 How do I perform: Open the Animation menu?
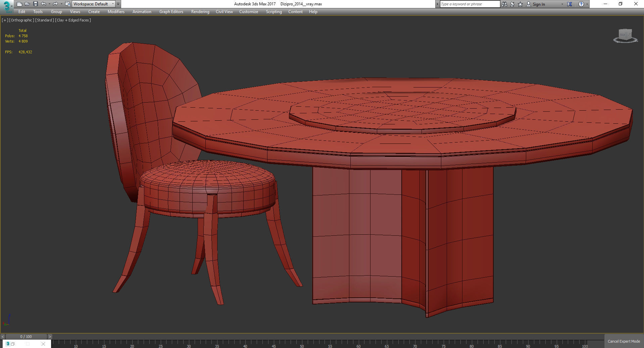pos(142,12)
